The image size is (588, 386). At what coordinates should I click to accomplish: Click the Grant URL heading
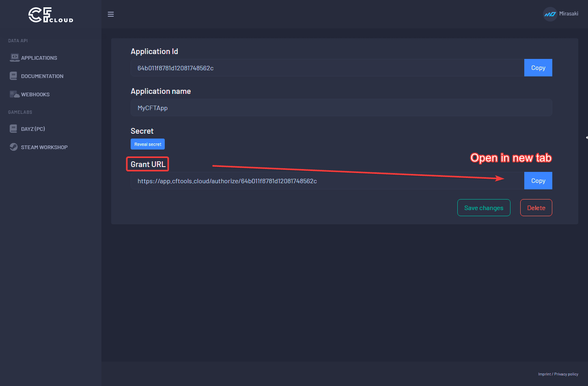[x=148, y=164]
